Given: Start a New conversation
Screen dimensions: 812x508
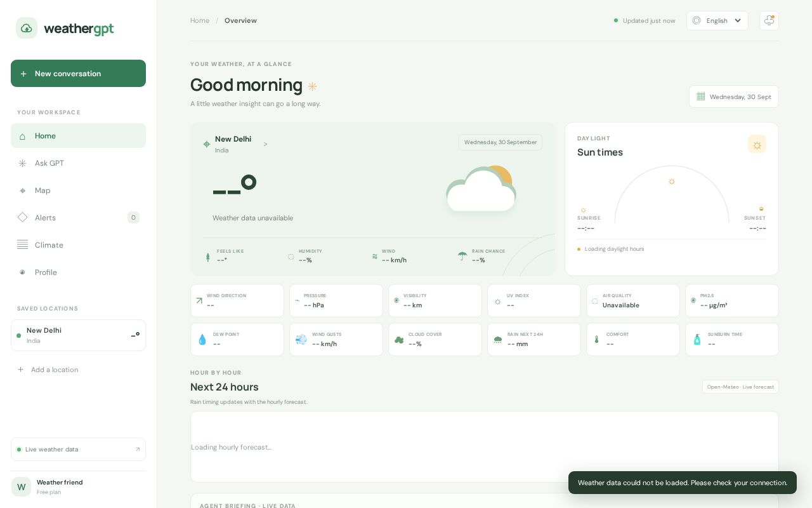Looking at the screenshot, I should pos(78,74).
